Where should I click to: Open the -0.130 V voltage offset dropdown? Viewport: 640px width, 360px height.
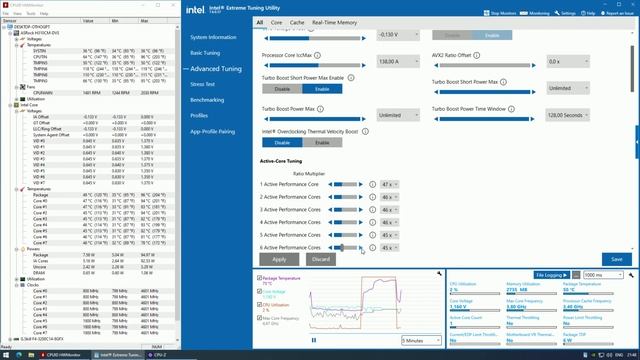click(x=398, y=35)
